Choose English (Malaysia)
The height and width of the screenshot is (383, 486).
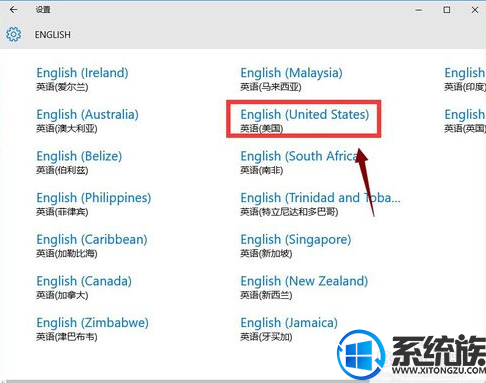click(x=291, y=79)
